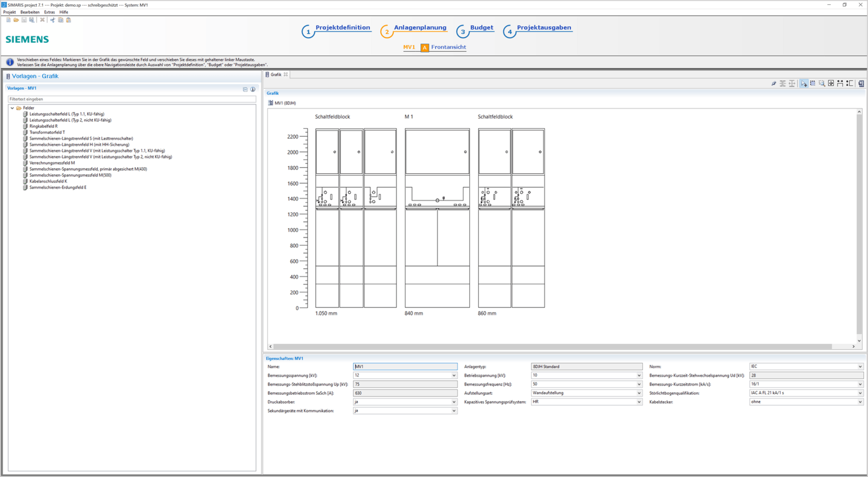Screen dimensions: 868x477
Task: Switch to the Grafik tab
Action: tap(275, 74)
